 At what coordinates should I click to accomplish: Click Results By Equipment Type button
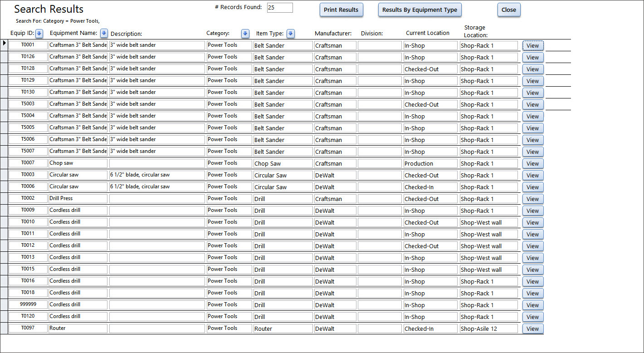pos(420,10)
